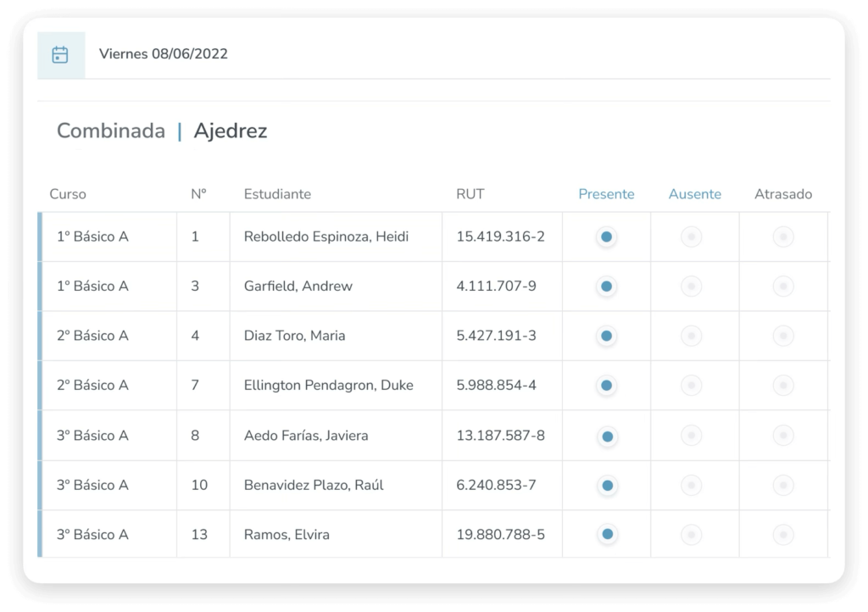Mark Andrew Garfield as Ausente
Screen dimensions: 868x612
pyautogui.click(x=692, y=287)
